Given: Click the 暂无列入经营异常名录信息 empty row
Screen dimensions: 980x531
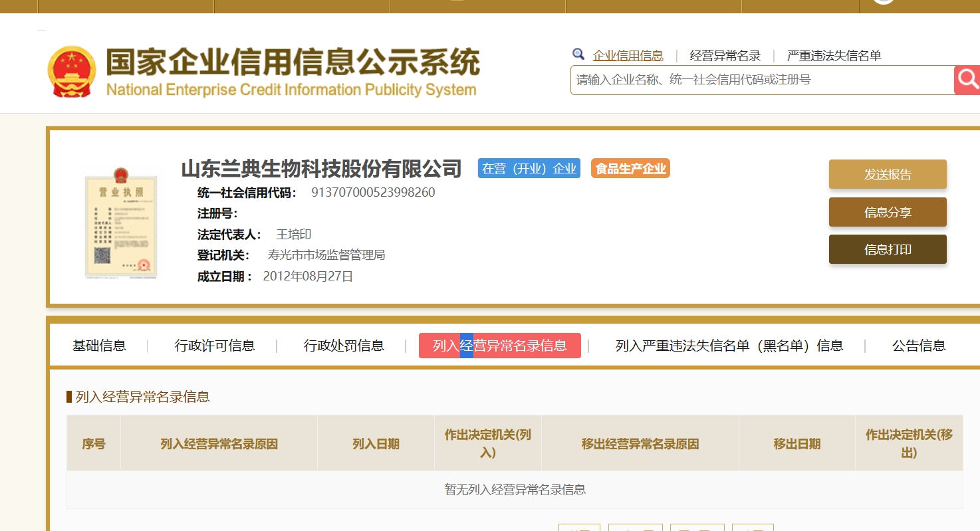Looking at the screenshot, I should 515,490.
